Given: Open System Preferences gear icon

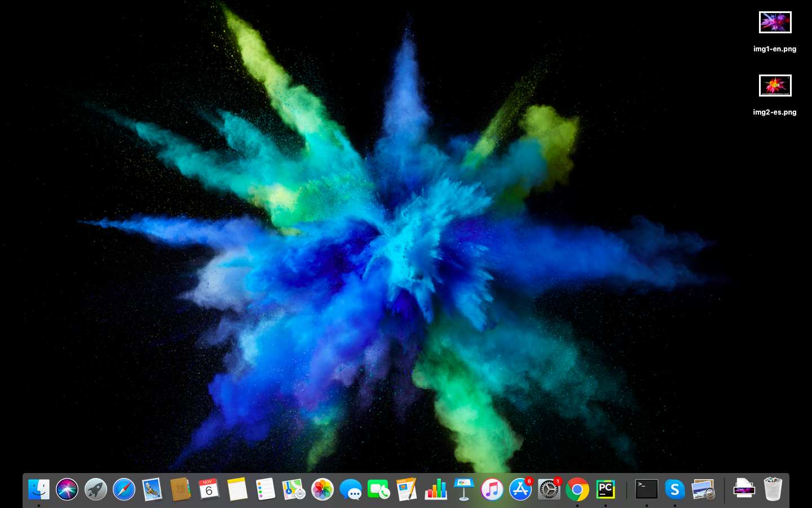Looking at the screenshot, I should [x=549, y=489].
